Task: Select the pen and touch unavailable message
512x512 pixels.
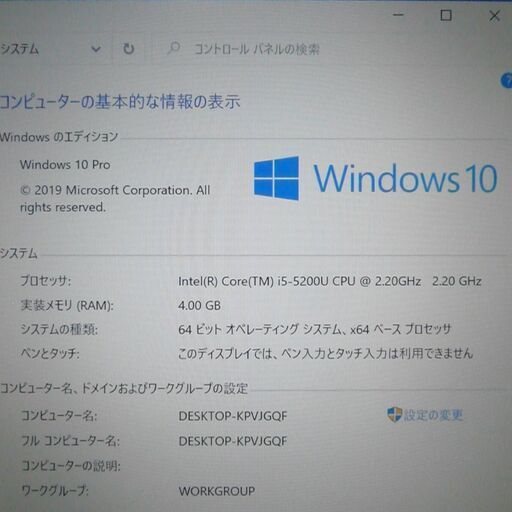Action: pos(325,353)
